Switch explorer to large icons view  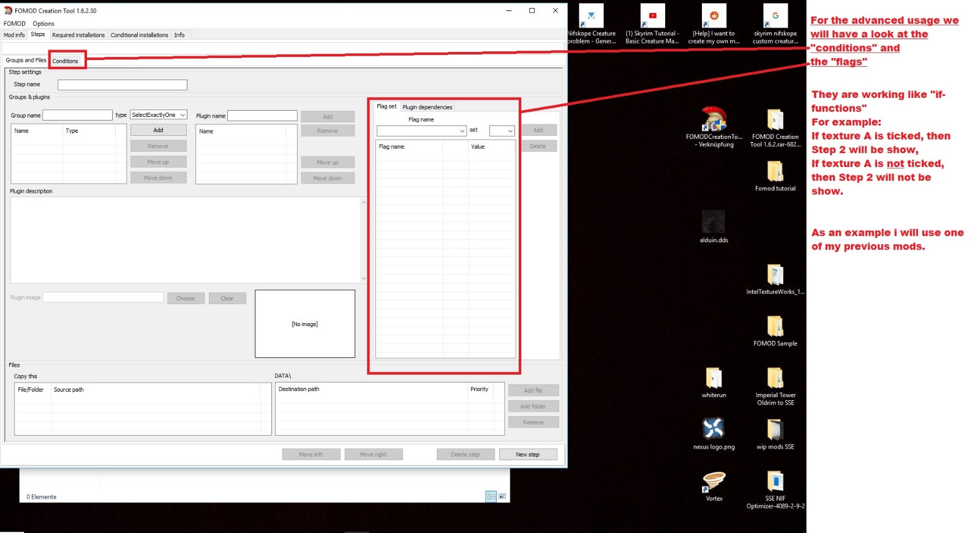[x=502, y=497]
